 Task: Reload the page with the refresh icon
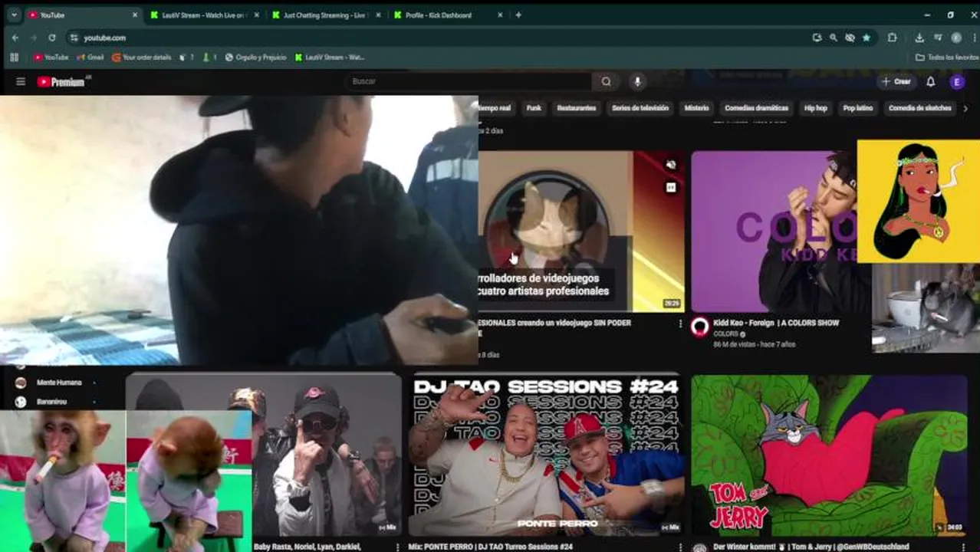pos(51,38)
